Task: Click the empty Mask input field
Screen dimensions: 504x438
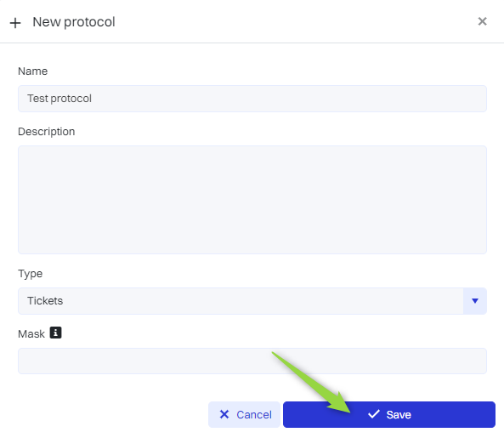Action: click(252, 361)
